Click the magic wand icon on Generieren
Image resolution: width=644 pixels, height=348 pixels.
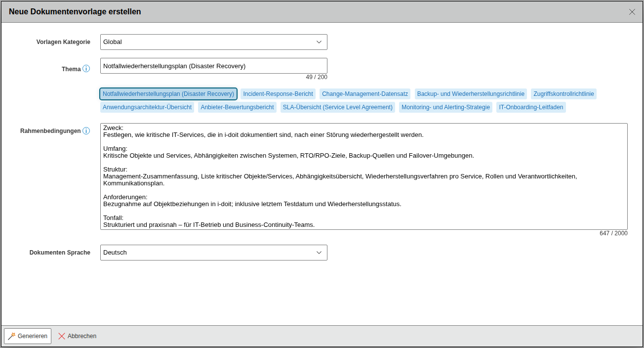point(12,336)
